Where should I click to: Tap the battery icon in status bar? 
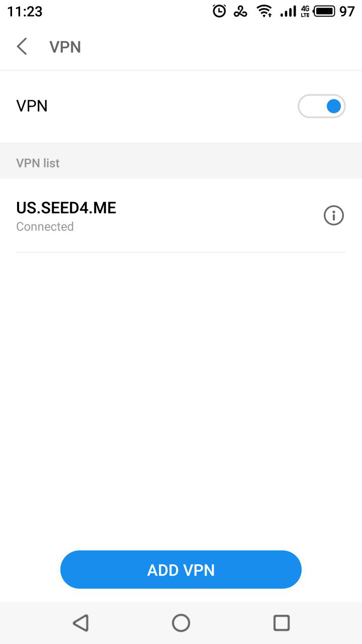click(x=324, y=11)
